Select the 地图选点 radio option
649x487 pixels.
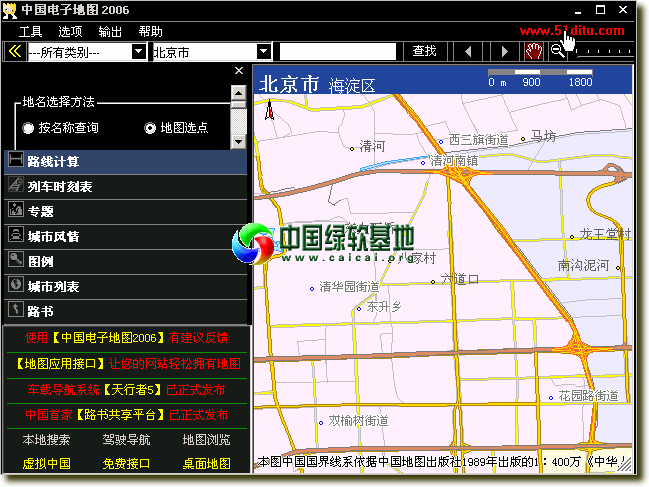tap(176, 128)
